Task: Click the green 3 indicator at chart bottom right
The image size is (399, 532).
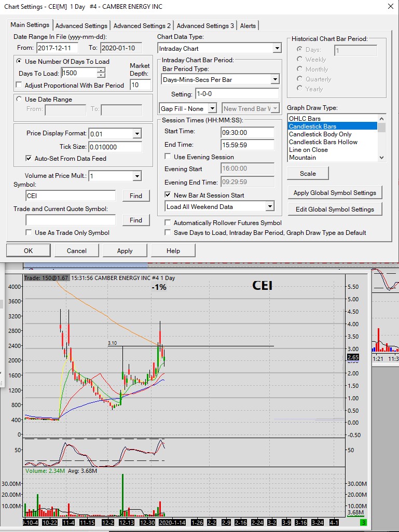Action: pos(363,523)
